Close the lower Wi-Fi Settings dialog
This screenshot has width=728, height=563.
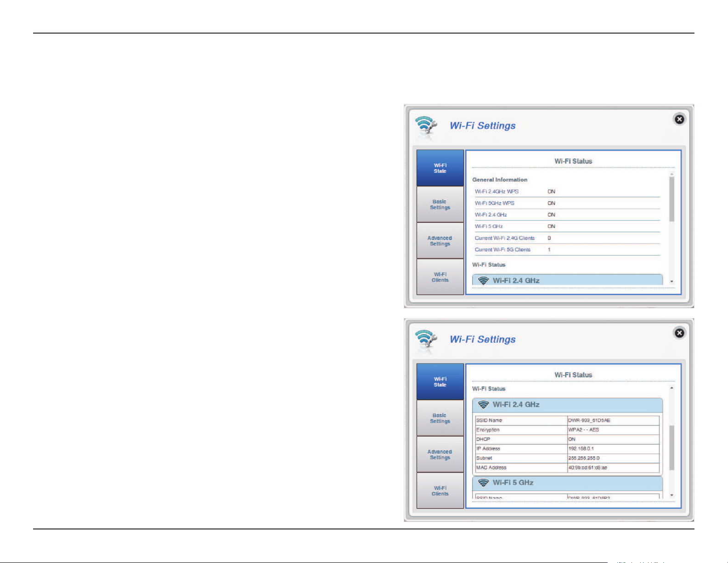coord(679,333)
